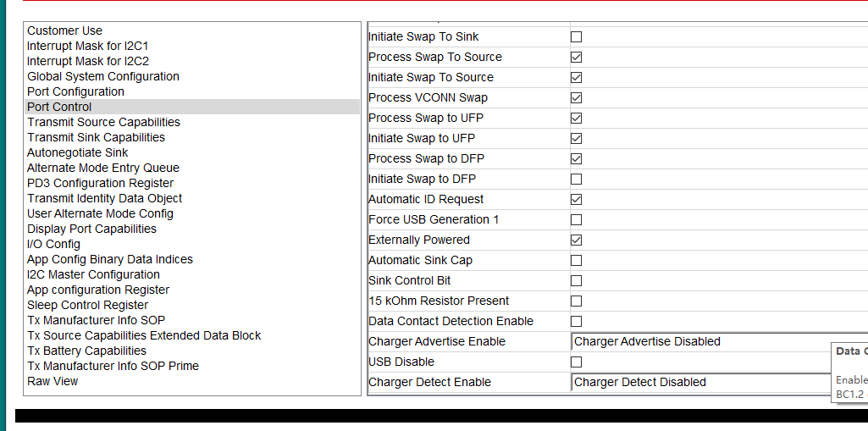Enable the Initiate Swap To Sink checkbox
Viewport: 868px width, 431px height.
[576, 37]
